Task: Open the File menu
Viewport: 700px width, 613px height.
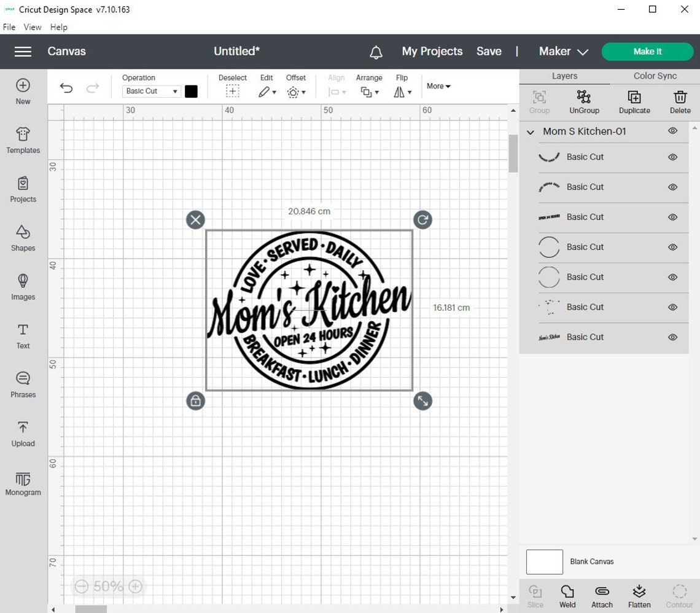Action: click(x=9, y=27)
